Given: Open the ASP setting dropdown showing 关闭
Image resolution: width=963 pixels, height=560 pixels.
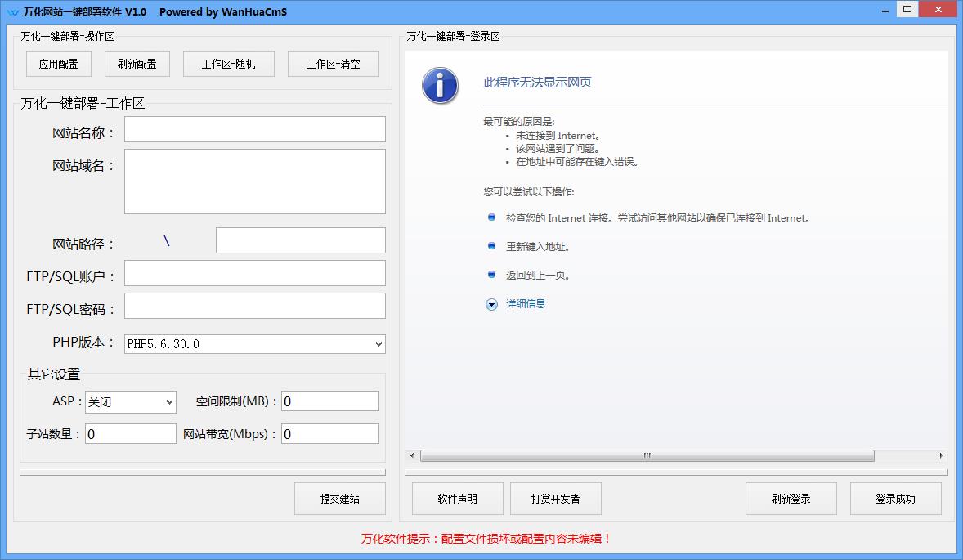Looking at the screenshot, I should point(130,402).
